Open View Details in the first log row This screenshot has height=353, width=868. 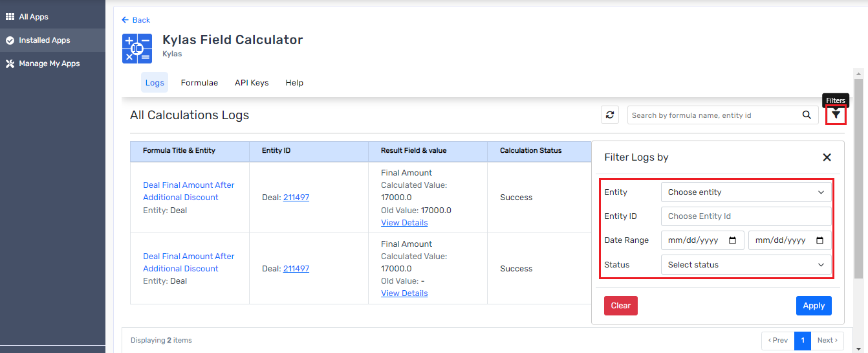[404, 222]
